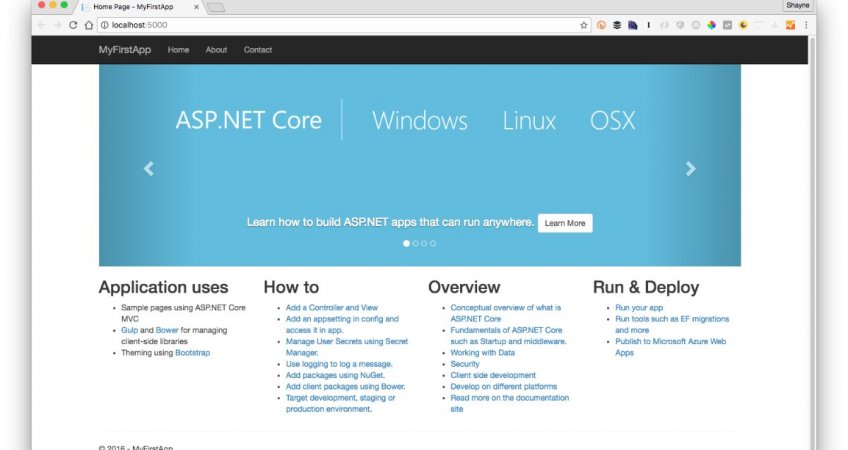Click the 'Application uses' heading
The image size is (848, 450).
pyautogui.click(x=163, y=287)
